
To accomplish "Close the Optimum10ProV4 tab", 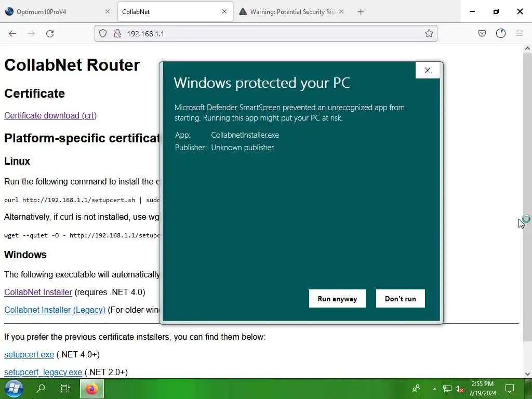I will (x=108, y=11).
